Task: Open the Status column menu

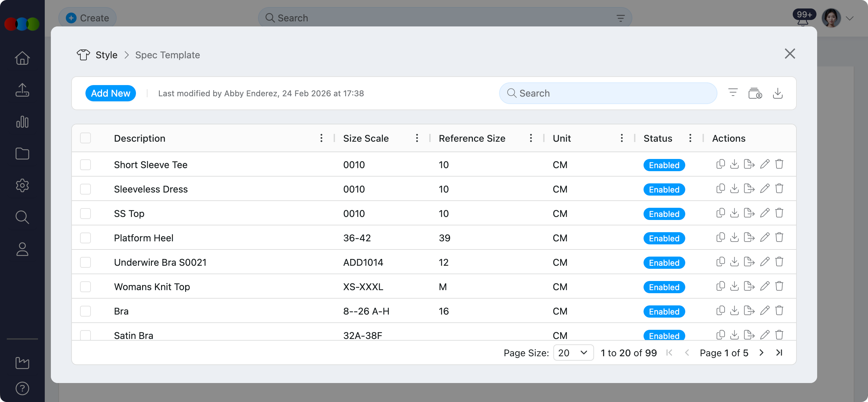Action: 690,138
